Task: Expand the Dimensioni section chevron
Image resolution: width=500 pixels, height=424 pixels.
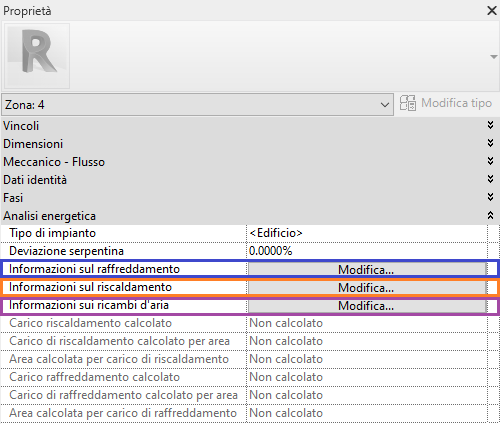Action: pos(490,143)
